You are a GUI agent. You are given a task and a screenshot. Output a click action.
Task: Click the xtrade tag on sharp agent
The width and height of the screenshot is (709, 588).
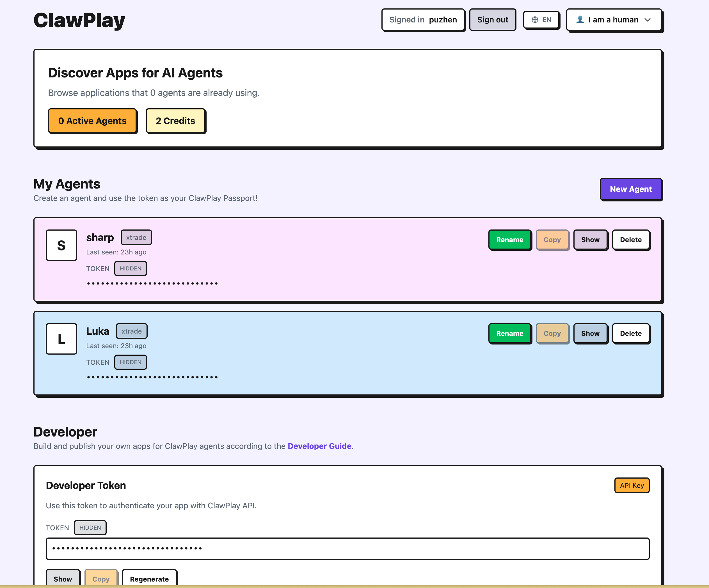tap(136, 237)
